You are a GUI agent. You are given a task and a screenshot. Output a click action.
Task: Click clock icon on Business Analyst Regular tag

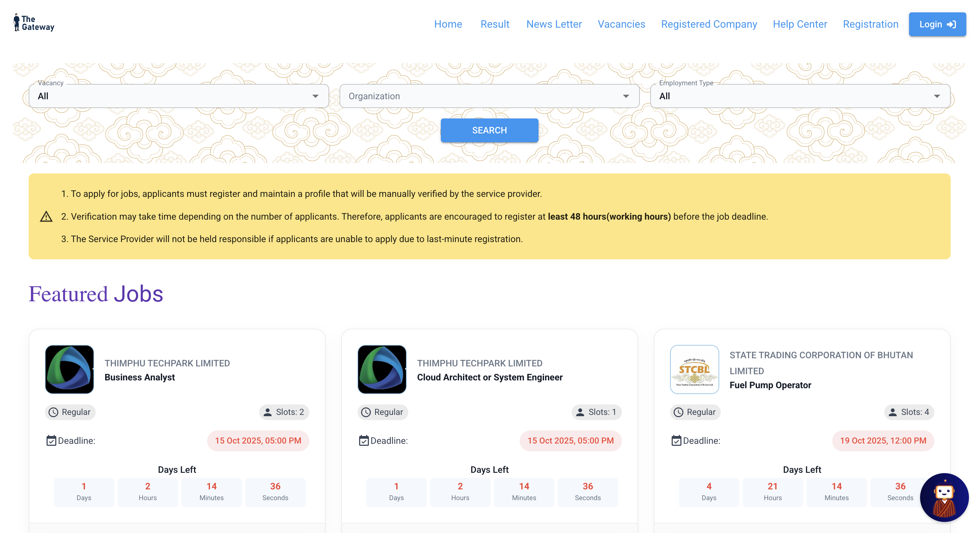[54, 412]
